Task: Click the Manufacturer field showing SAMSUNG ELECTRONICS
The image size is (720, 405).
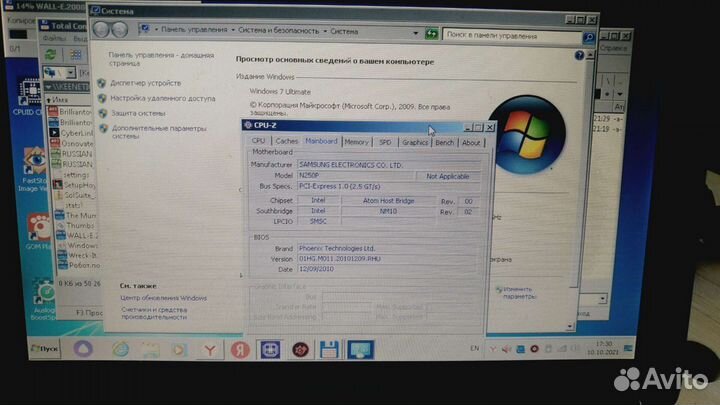Action: coord(388,165)
